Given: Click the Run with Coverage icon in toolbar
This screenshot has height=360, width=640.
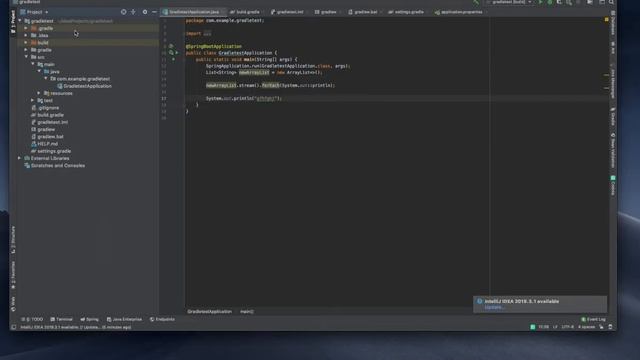Looking at the screenshot, I should click(x=559, y=2).
